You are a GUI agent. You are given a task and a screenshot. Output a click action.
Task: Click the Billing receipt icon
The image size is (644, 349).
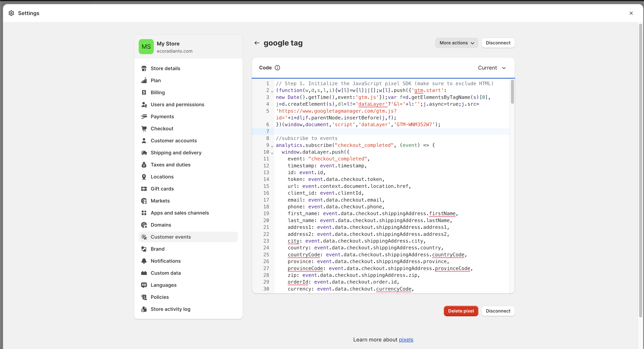[x=144, y=93]
